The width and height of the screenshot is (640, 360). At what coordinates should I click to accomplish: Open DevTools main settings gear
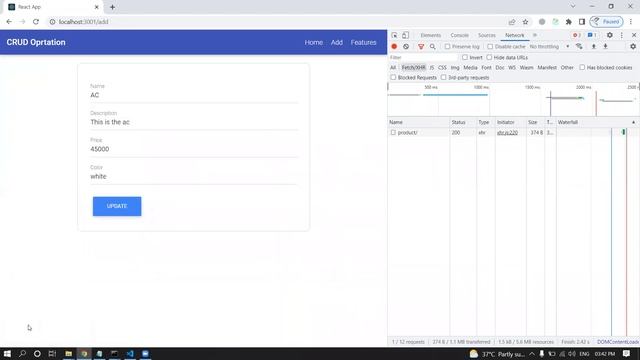610,35
